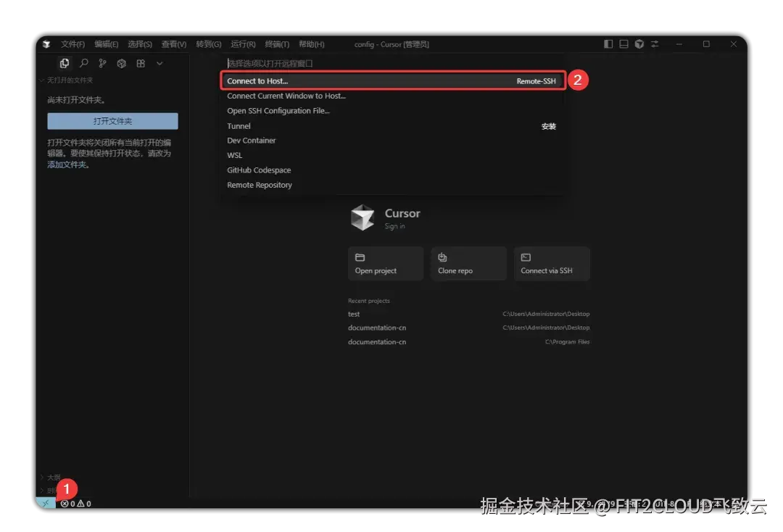Image resolution: width=783 pixels, height=532 pixels.
Task: Open the 转到(G) menu
Action: point(209,44)
